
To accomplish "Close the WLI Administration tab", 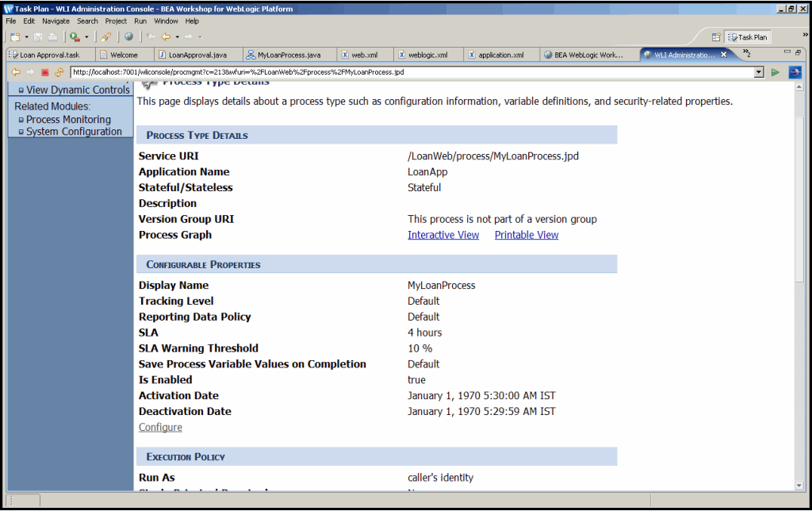I will coord(723,55).
